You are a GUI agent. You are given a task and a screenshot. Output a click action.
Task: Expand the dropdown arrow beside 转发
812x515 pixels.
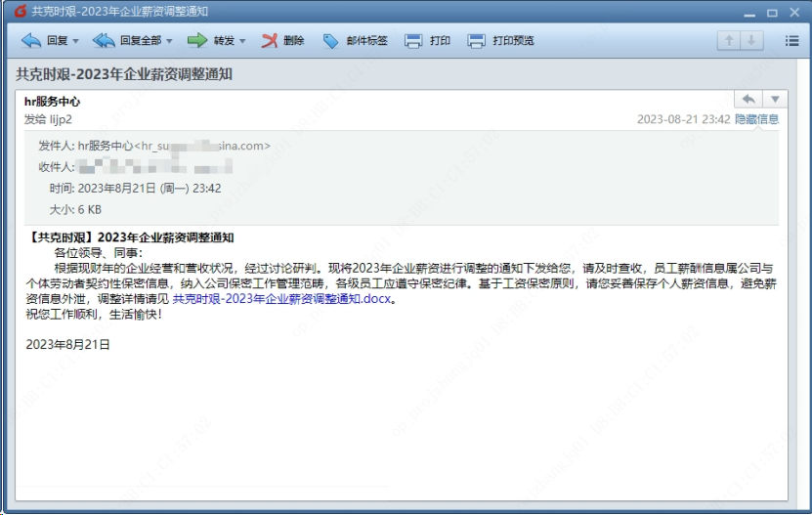[242, 42]
